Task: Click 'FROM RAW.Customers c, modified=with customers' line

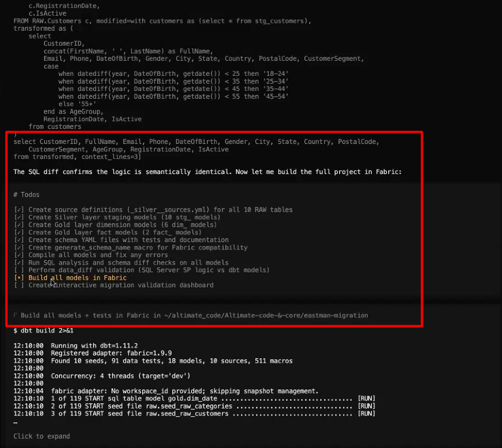Action: (162, 21)
